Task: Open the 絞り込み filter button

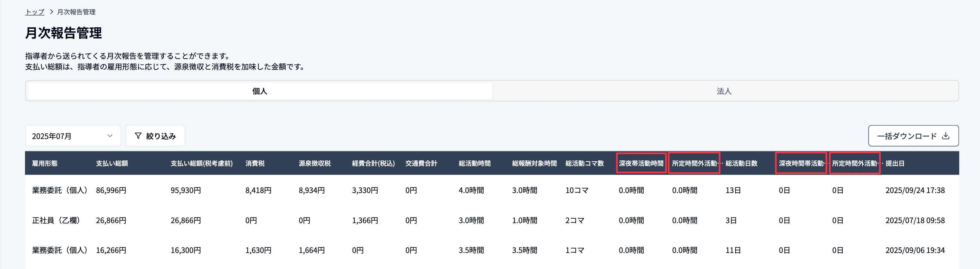Action: click(x=155, y=136)
